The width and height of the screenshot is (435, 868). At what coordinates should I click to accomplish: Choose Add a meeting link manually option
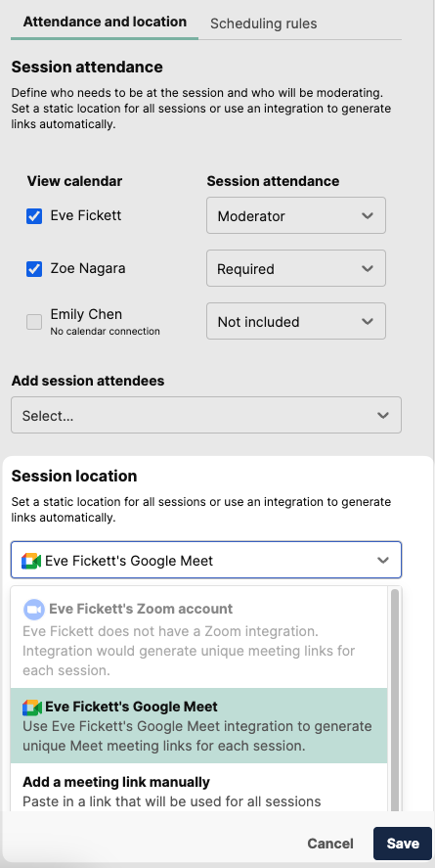click(x=199, y=791)
